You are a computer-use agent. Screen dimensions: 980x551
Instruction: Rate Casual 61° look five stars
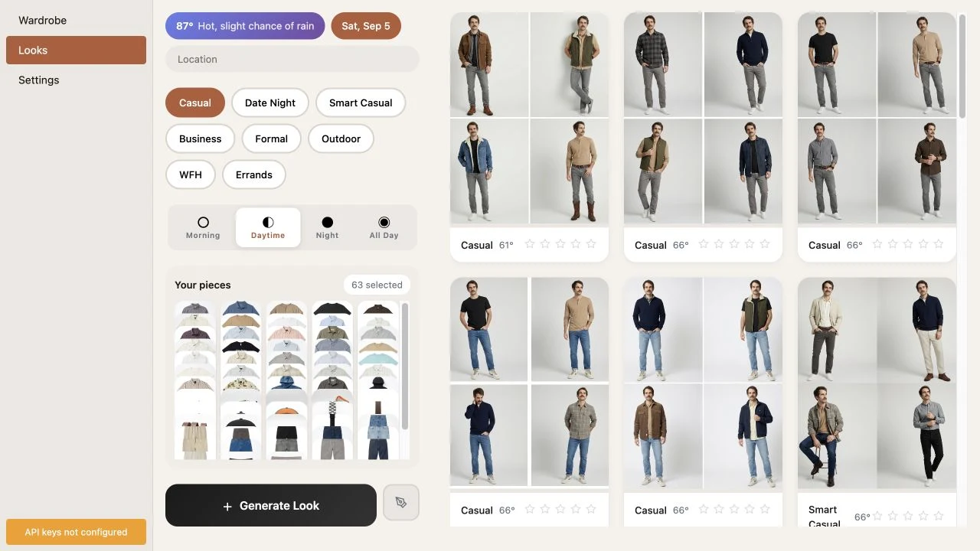tap(591, 244)
